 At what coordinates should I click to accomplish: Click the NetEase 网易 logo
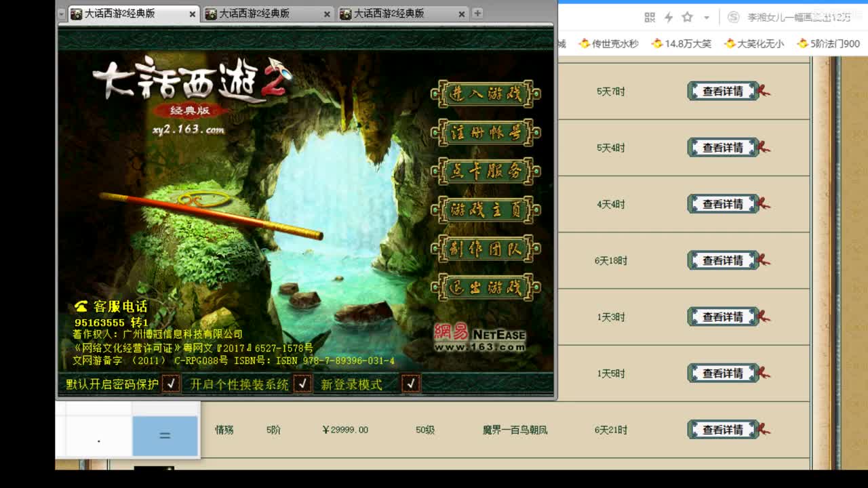click(x=479, y=338)
